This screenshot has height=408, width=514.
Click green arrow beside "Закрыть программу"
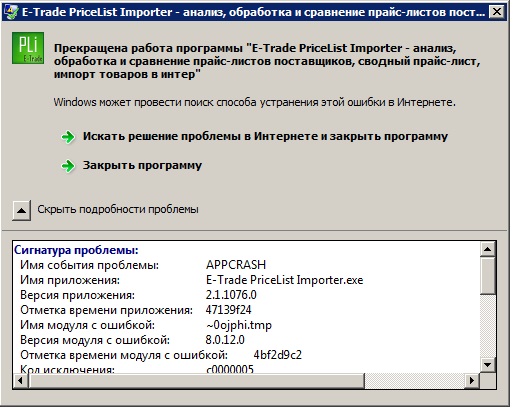[68, 166]
